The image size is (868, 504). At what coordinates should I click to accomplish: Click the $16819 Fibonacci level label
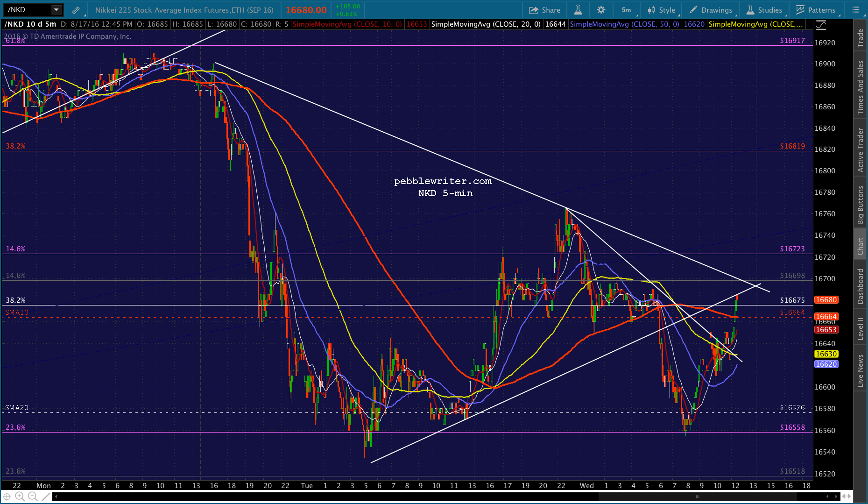[x=792, y=146]
